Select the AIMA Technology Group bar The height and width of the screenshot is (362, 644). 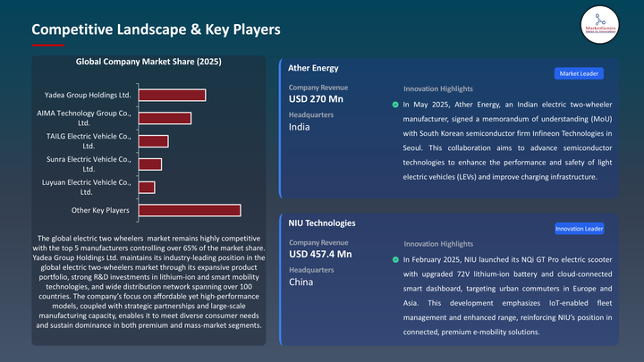tap(165, 118)
